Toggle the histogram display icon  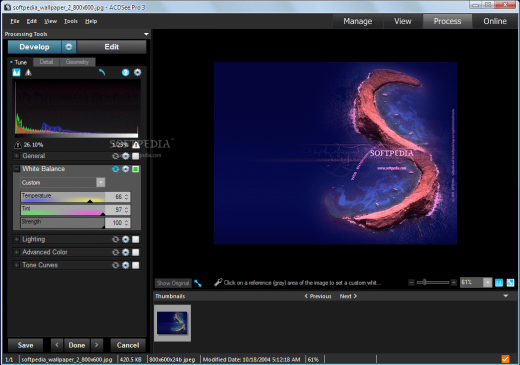tap(16, 72)
